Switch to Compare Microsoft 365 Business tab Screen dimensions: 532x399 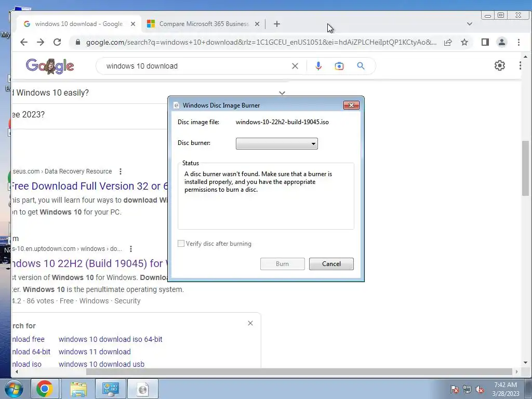pyautogui.click(x=204, y=24)
